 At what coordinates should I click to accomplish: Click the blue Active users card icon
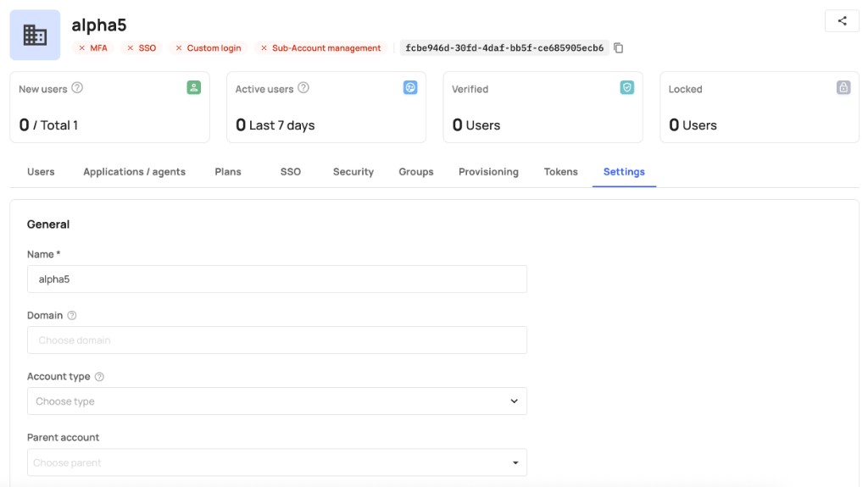coord(410,87)
